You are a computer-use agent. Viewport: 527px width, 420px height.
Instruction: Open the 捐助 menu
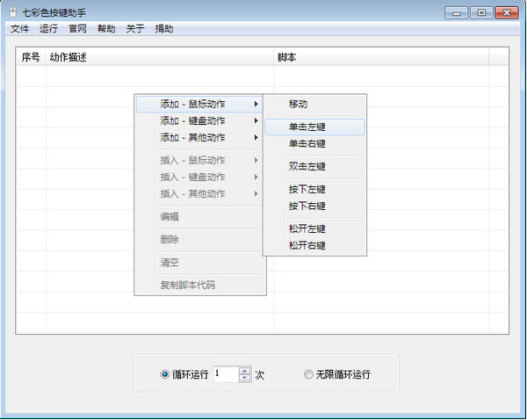coord(164,29)
